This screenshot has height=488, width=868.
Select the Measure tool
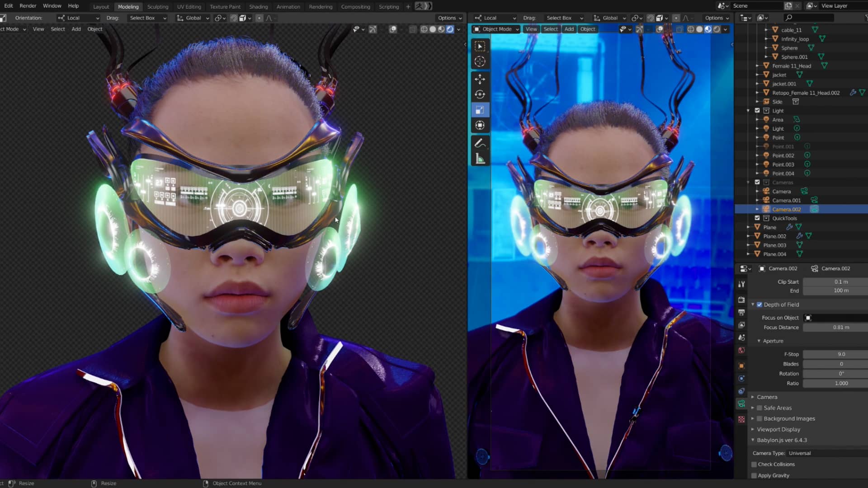[x=480, y=156]
